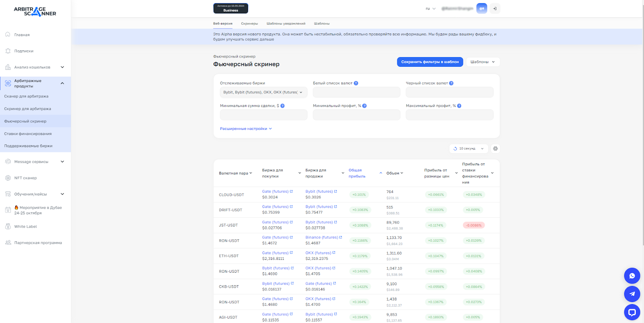Viewport: 644px width, 323px height.
Task: Switch to Скринеры tab
Action: click(x=250, y=24)
